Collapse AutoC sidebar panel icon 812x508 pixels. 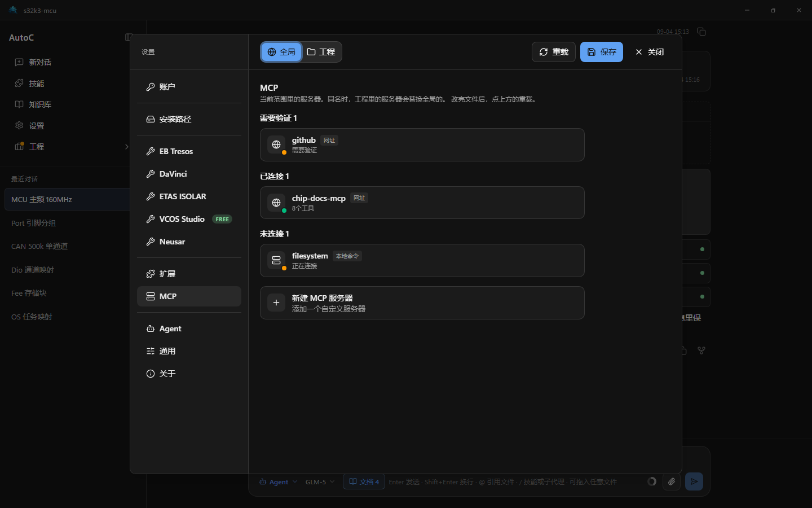tap(129, 37)
